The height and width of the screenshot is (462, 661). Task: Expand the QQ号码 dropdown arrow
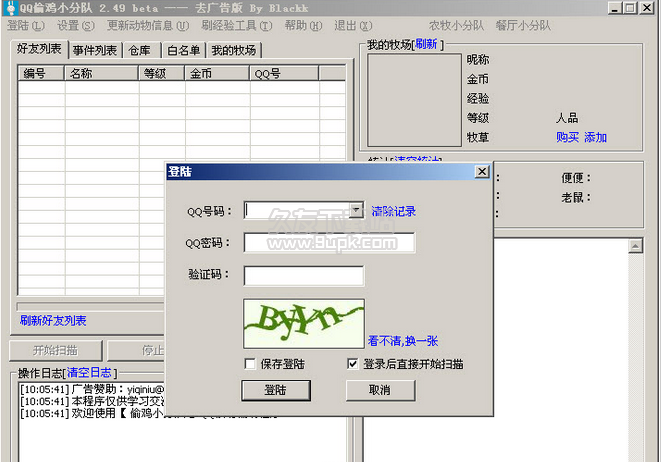357,210
